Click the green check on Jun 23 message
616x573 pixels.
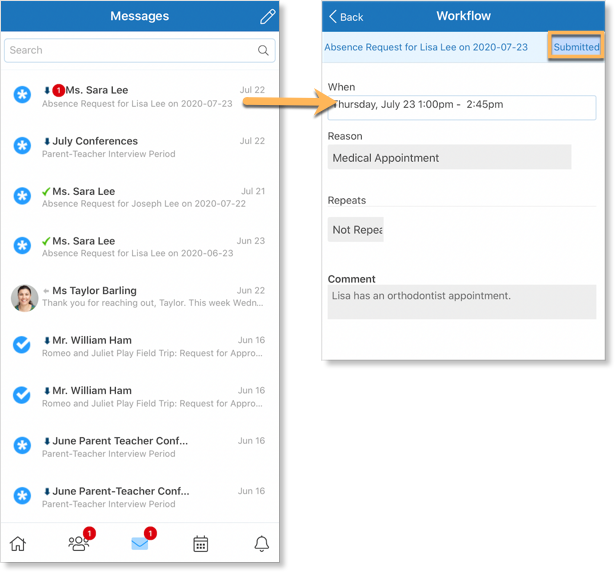point(46,241)
